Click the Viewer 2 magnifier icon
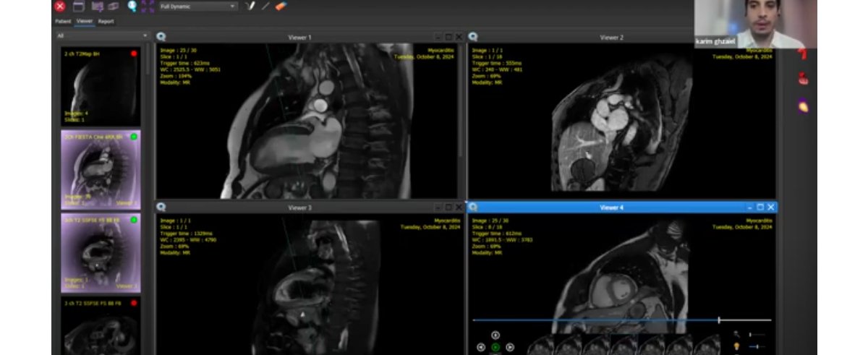This screenshot has height=355, width=868. click(473, 37)
